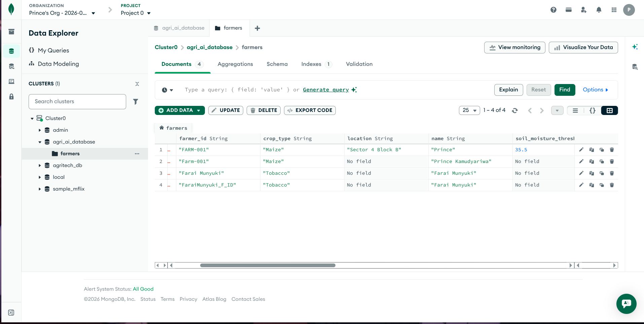Expand the admin database node
Screen dimensions: 644x324
click(x=40, y=130)
